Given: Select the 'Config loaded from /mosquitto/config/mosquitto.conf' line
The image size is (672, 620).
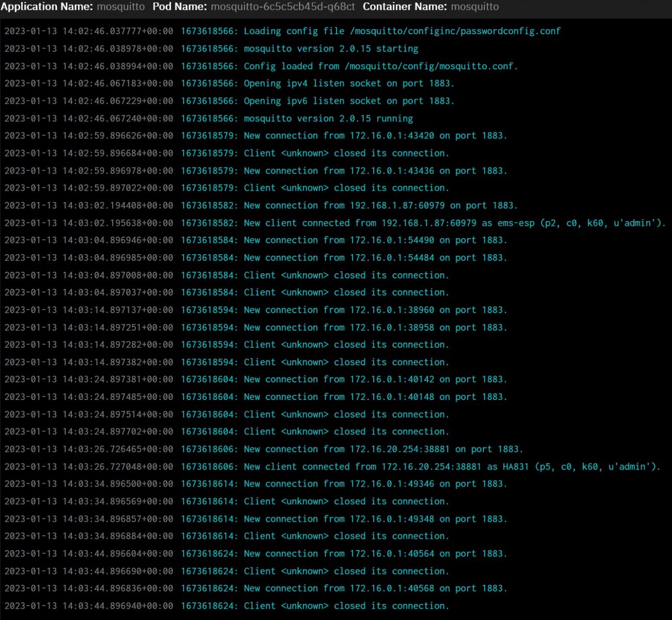Looking at the screenshot, I should pyautogui.click(x=261, y=66).
